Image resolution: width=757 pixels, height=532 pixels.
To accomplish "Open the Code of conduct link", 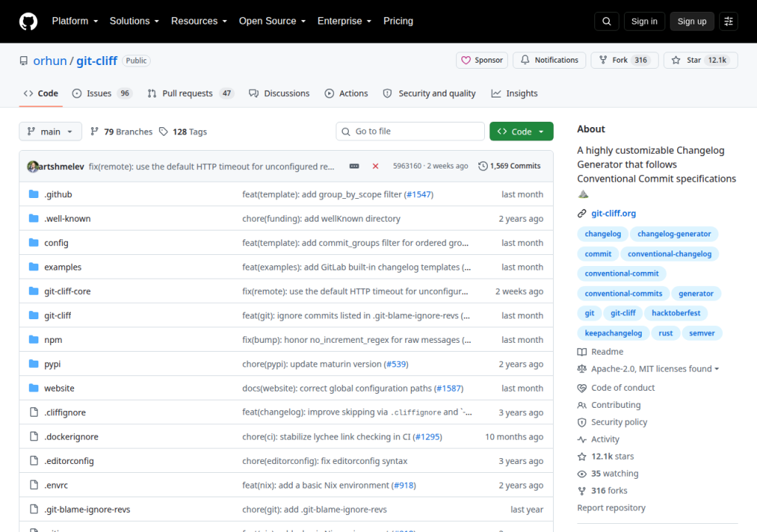I will pyautogui.click(x=622, y=388).
